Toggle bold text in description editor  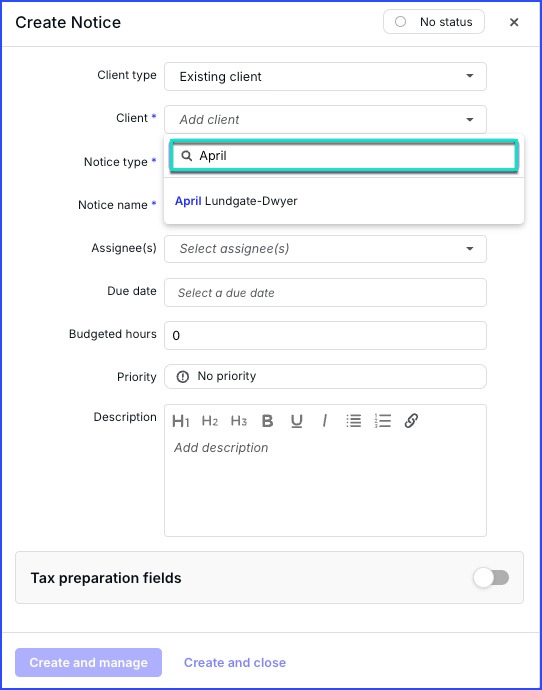(267, 421)
